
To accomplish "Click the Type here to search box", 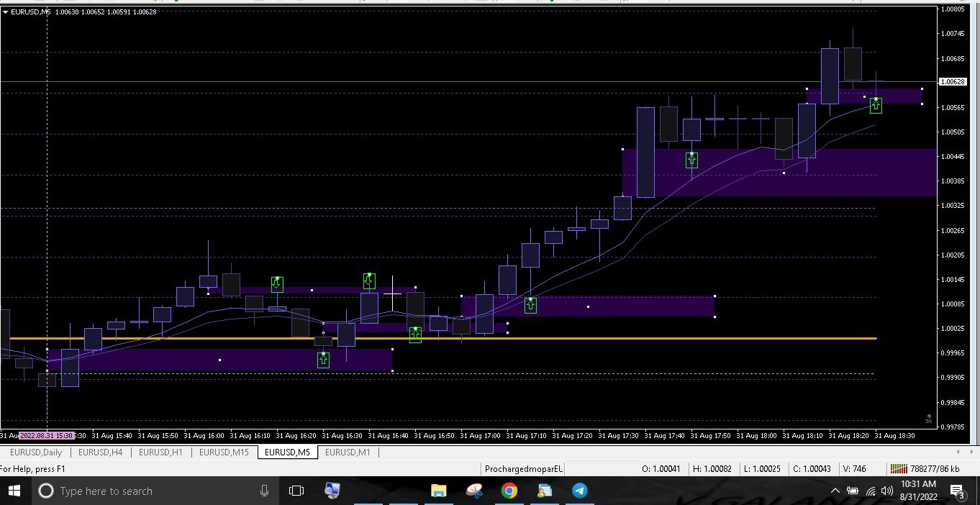I will (x=155, y=491).
